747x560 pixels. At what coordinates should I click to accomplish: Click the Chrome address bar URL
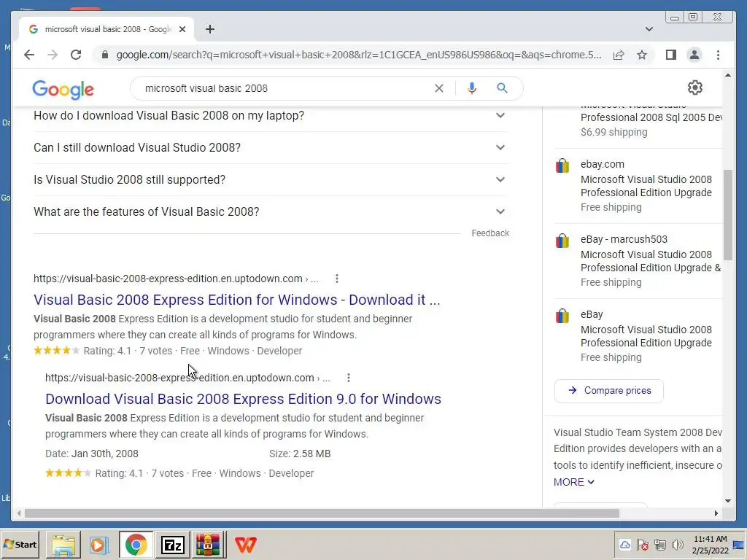coord(359,55)
